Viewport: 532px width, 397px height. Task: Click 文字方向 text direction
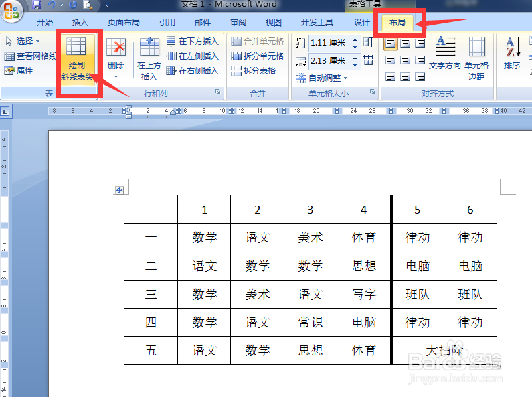445,53
